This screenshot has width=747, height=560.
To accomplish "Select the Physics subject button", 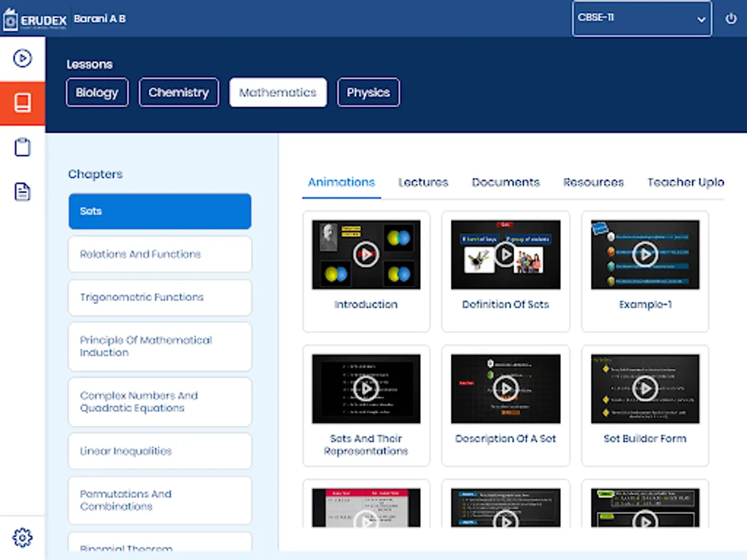I will pyautogui.click(x=368, y=93).
